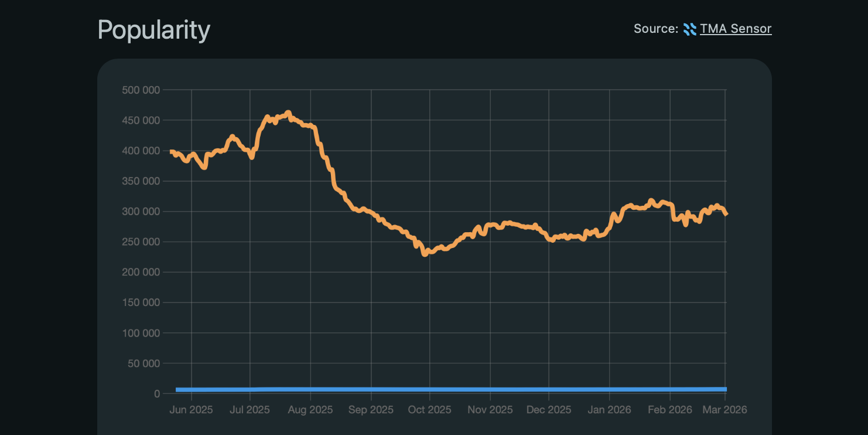Click the "Sep 2025" x-axis label
The image size is (868, 435).
371,410
